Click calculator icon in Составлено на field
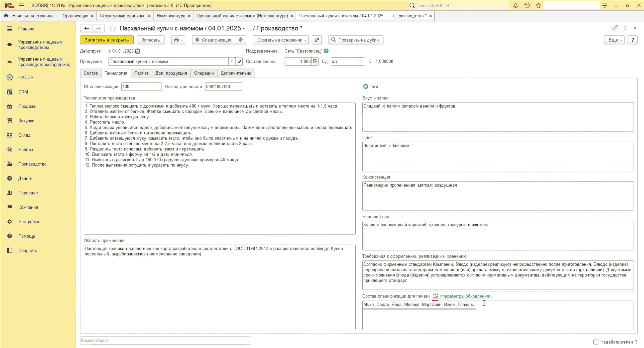Image resolution: width=644 pixels, height=348 pixels. [315, 61]
